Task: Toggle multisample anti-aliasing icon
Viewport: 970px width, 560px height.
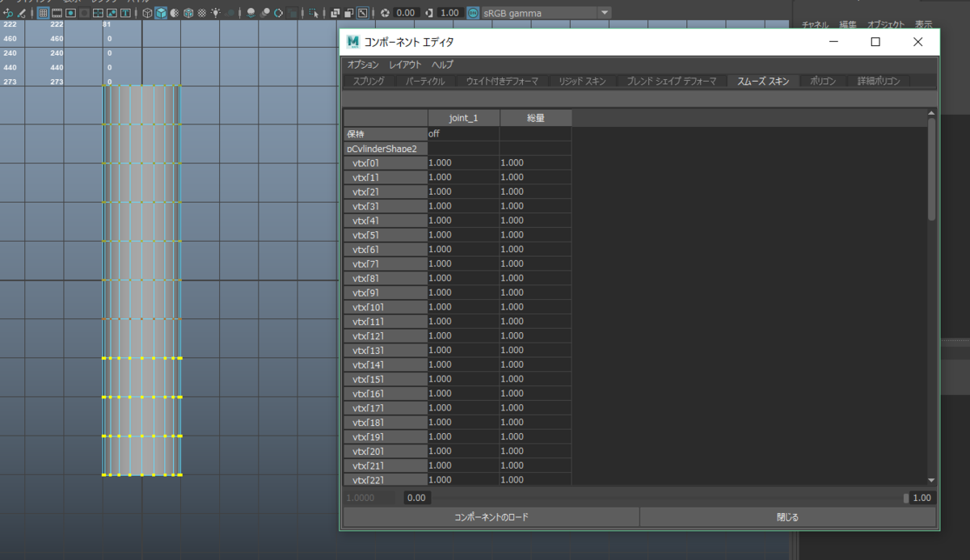Action: (278, 13)
